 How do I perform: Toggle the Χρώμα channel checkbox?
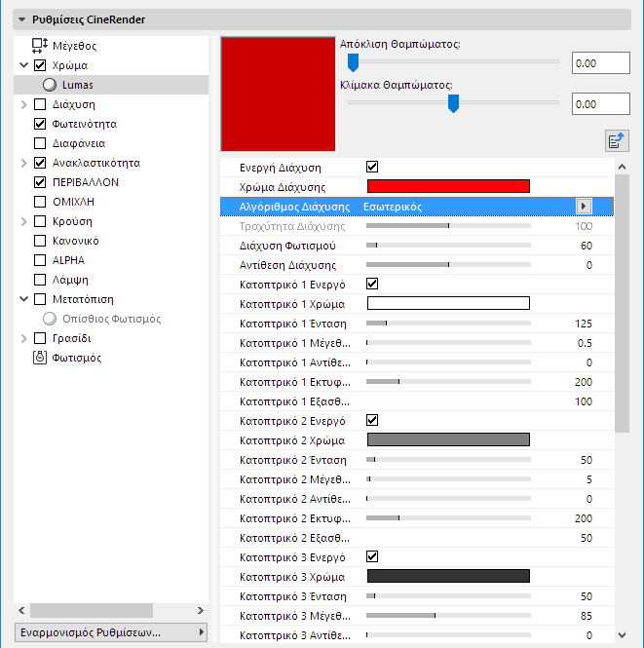(x=40, y=65)
